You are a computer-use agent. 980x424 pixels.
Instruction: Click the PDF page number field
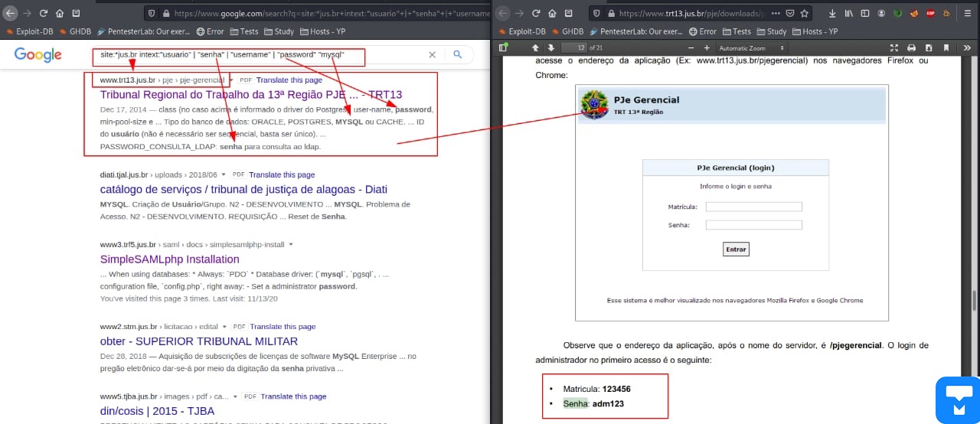tap(573, 47)
